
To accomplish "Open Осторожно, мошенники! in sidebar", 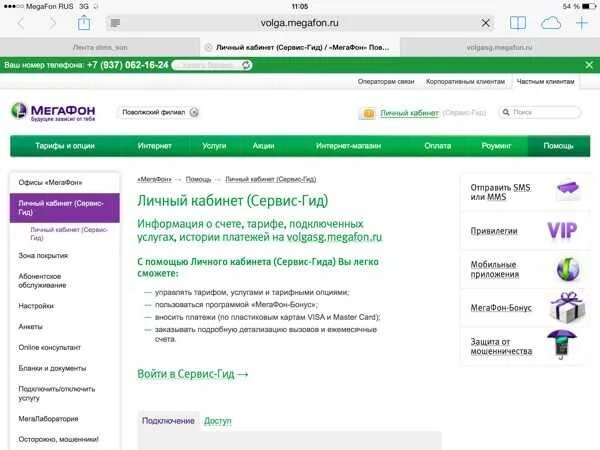I will (59, 439).
